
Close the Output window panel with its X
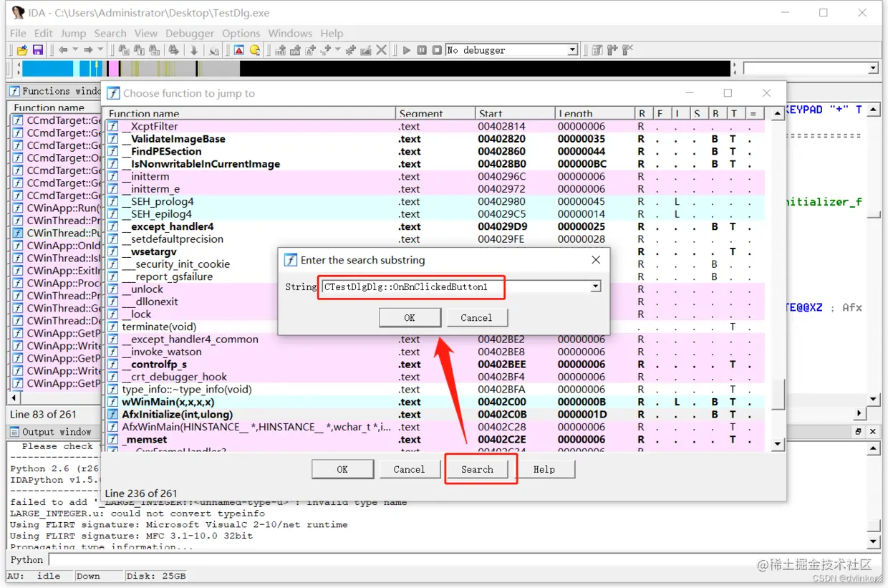(x=873, y=432)
